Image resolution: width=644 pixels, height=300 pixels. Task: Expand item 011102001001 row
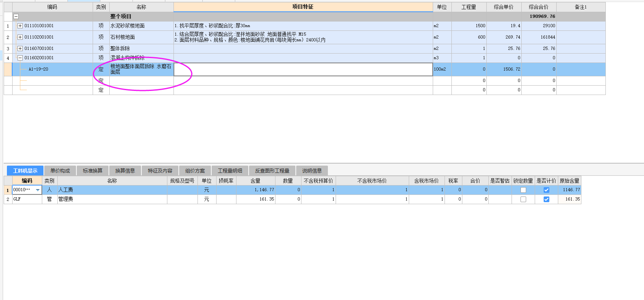point(20,37)
